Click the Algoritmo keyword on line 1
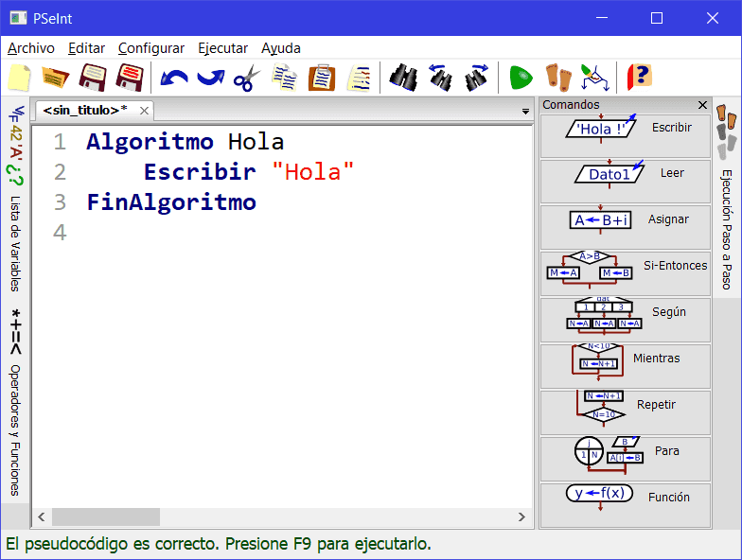Viewport: 742px width, 560px height. [150, 142]
